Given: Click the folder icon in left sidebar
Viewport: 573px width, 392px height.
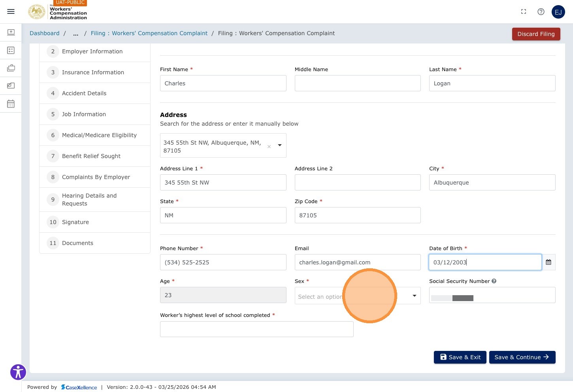Looking at the screenshot, I should coord(11,86).
